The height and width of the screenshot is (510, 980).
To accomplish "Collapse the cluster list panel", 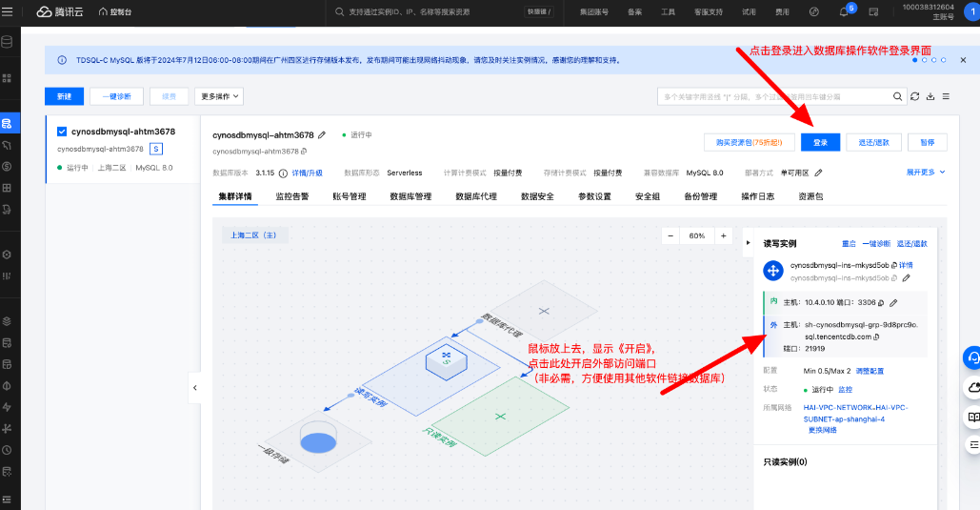I will (195, 388).
